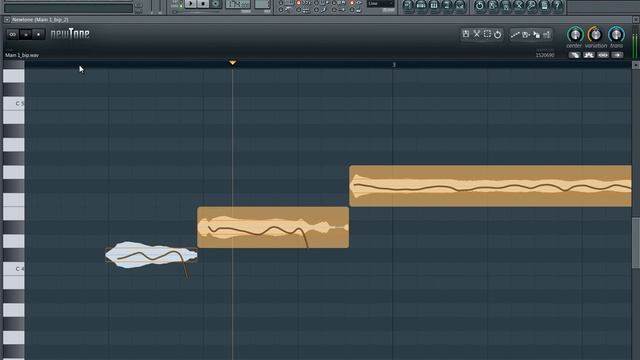Click the fourth round icon in the view-buttons group
Viewport: 640px width, 360px height.
(447, 5)
